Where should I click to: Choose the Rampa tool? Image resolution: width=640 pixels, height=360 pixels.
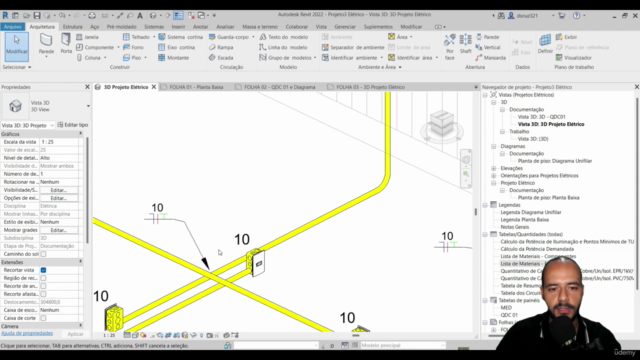(221, 47)
